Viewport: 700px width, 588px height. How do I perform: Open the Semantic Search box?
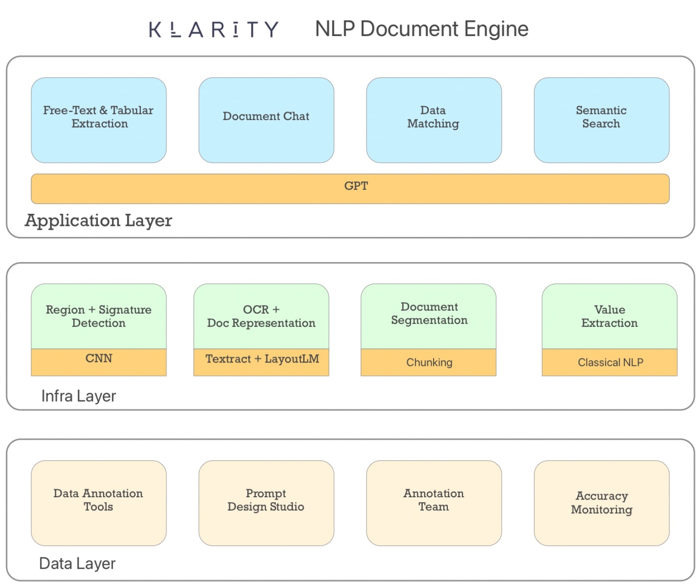pos(602,120)
